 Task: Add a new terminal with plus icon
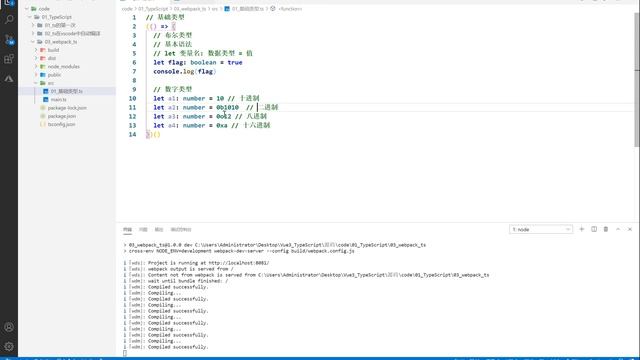(x=582, y=229)
